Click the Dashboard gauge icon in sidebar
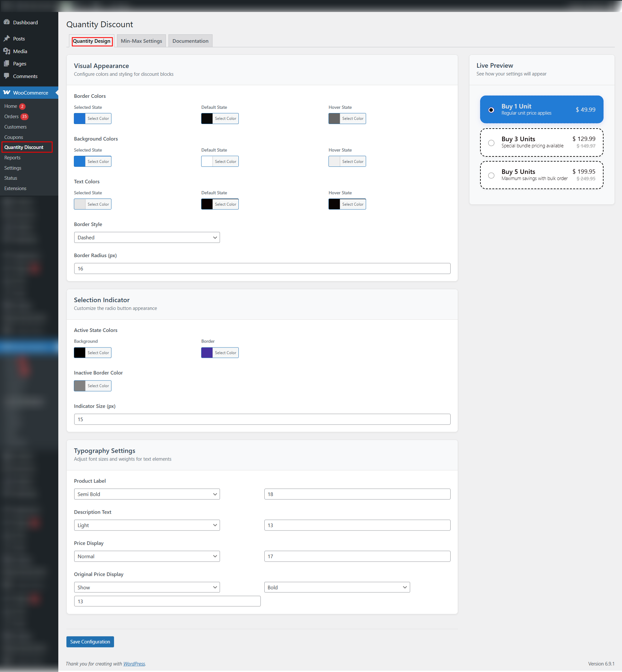The width and height of the screenshot is (622, 672). pyautogui.click(x=6, y=22)
